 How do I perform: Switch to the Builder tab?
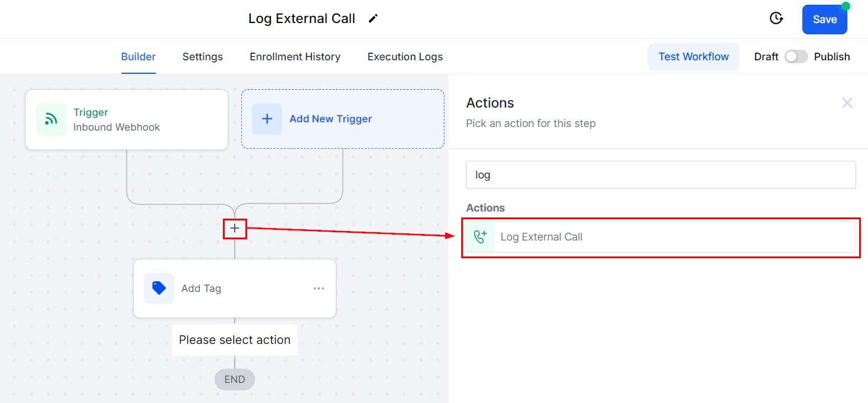[x=138, y=57]
